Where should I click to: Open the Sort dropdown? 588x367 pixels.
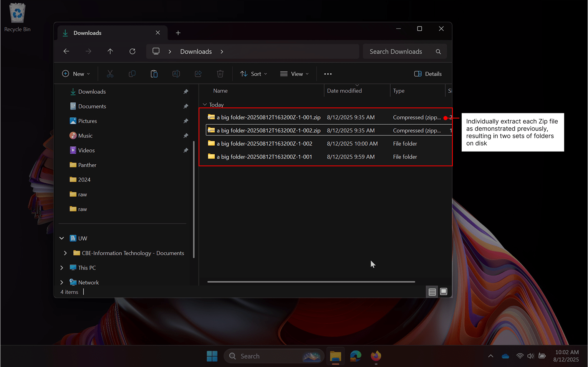[253, 73]
